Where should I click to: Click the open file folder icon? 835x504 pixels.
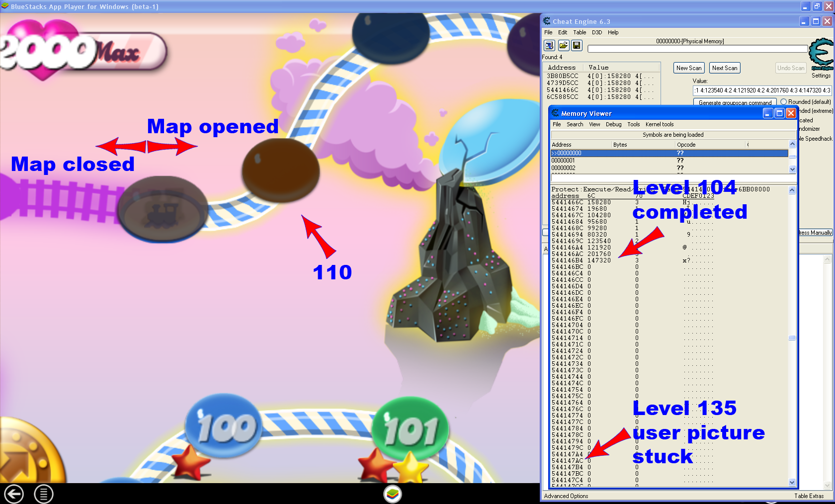[563, 46]
